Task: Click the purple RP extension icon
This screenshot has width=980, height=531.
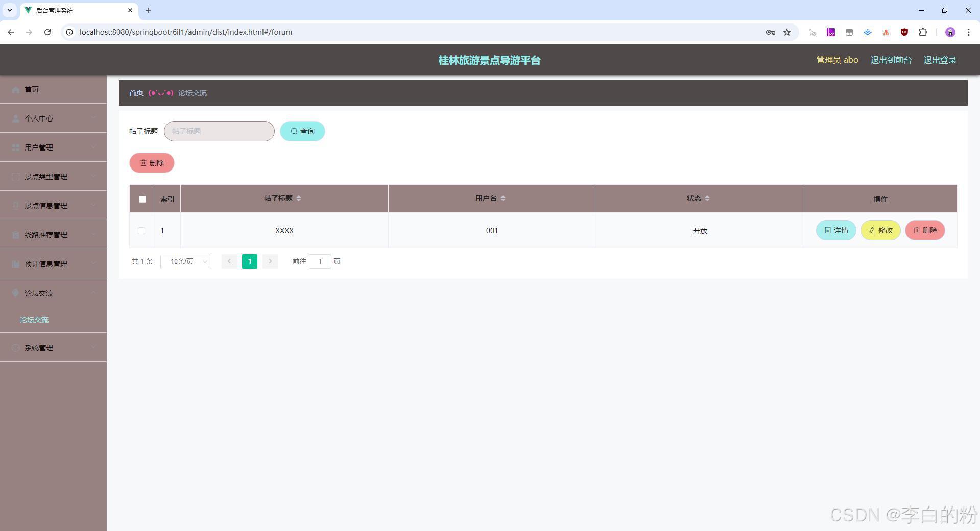Action: 831,32
